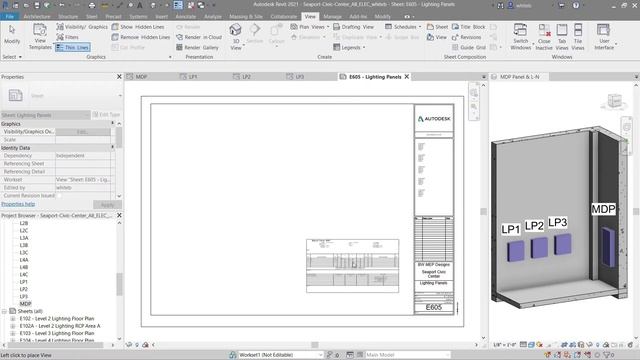Click the 3D View house icon

236,30
